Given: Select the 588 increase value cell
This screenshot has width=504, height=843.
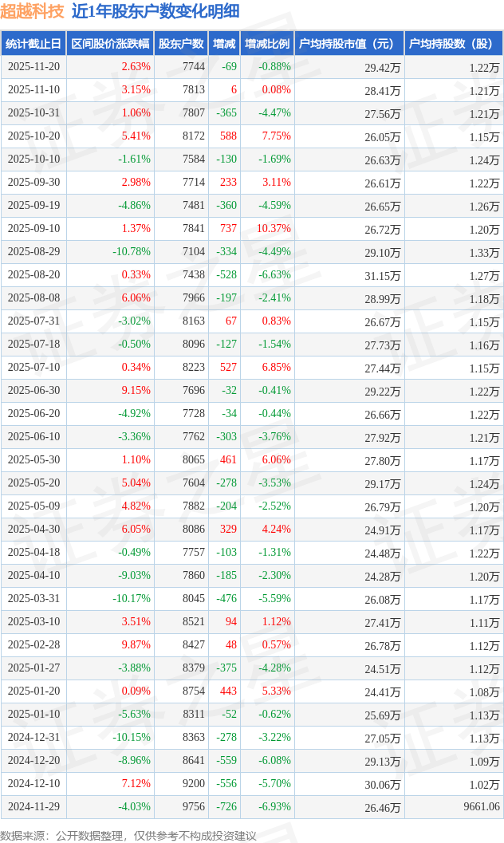Looking at the screenshot, I should pos(228,136).
